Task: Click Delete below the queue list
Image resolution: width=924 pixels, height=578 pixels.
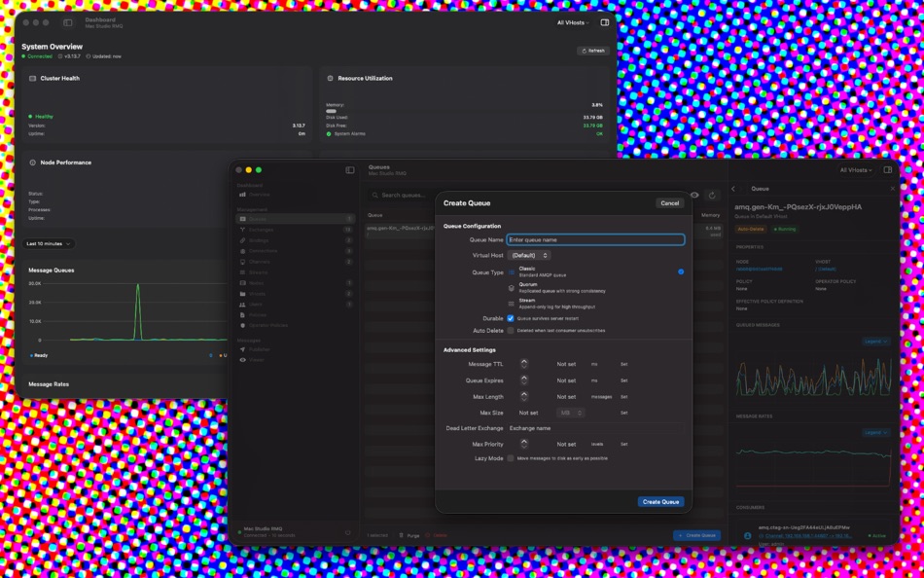Action: pyautogui.click(x=437, y=535)
